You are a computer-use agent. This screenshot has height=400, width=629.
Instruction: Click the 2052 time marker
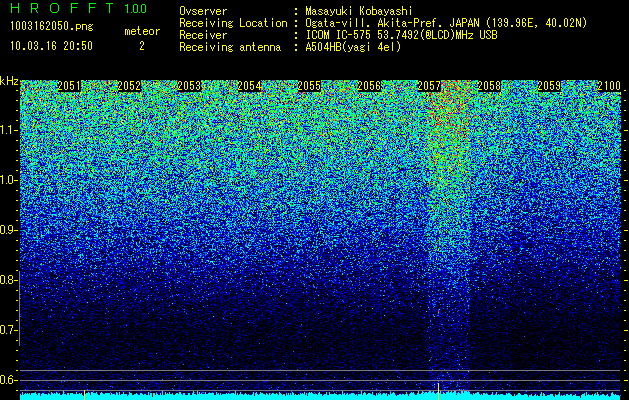coord(129,86)
